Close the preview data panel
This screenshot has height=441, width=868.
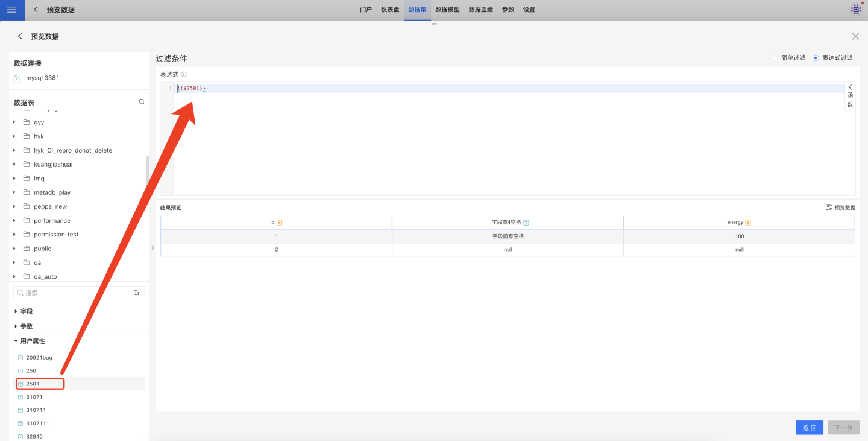click(855, 37)
